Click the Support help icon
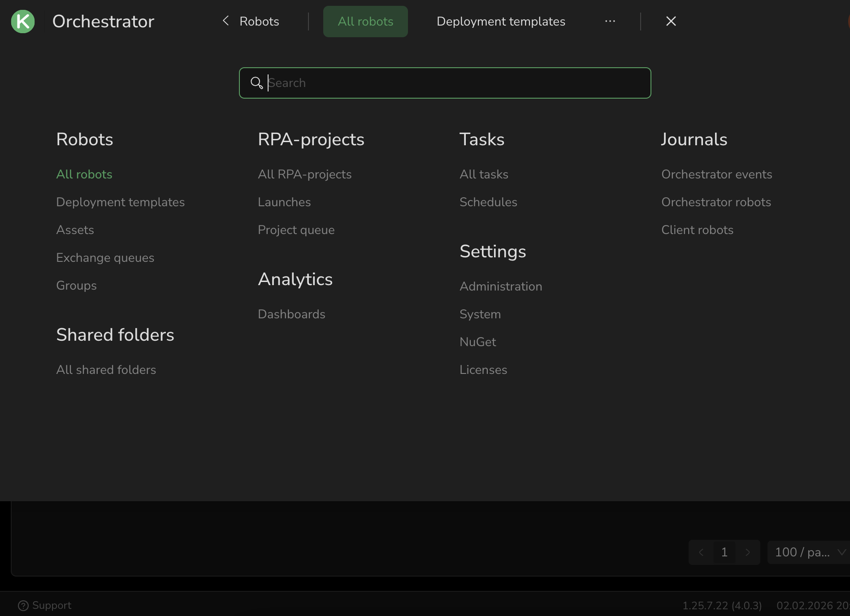 [23, 605]
